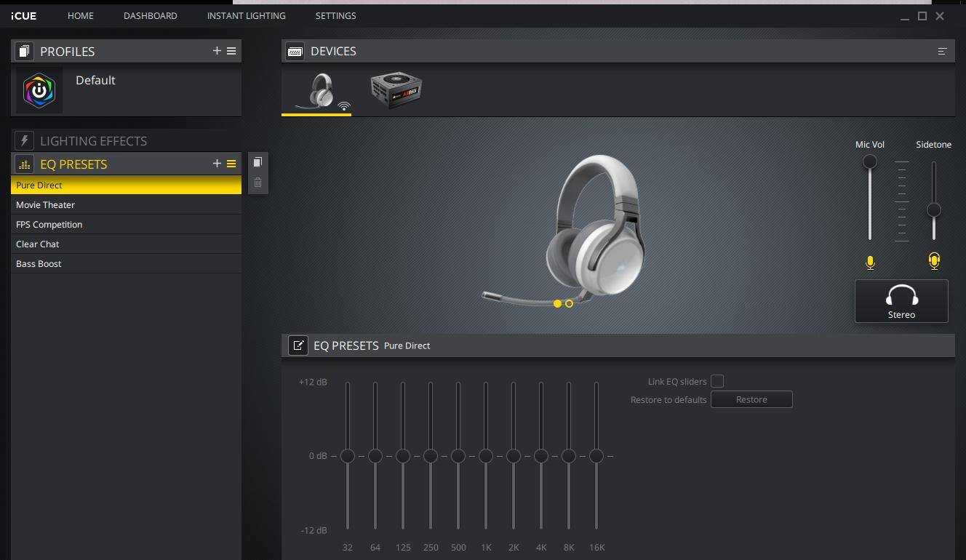The height and width of the screenshot is (560, 966).
Task: Add a new EQ preset
Action: coord(217,164)
